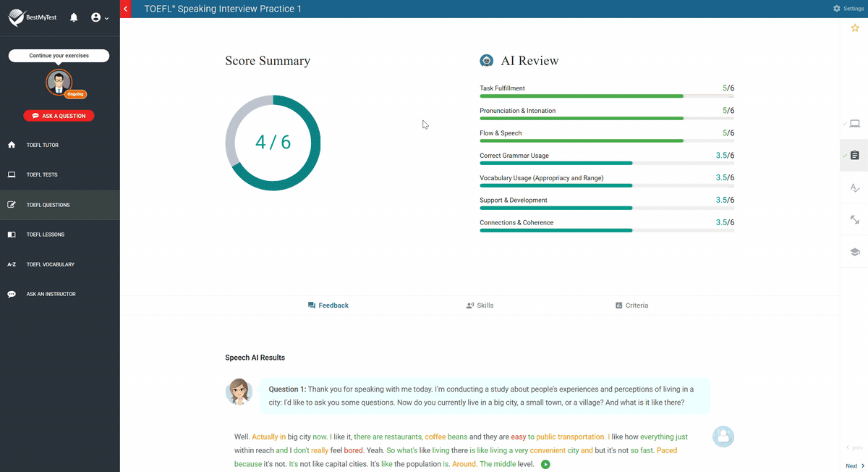The image size is (868, 472).
Task: Click the ASK A QUESTION button
Action: tap(59, 116)
